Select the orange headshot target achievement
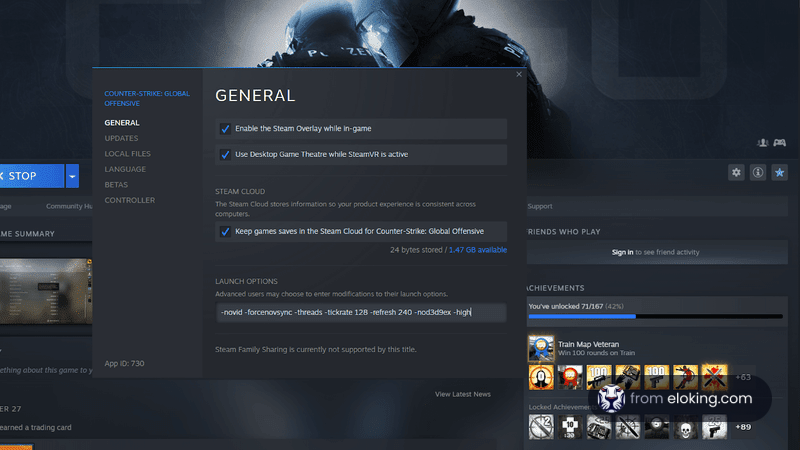Viewport: 800px width, 450px height. click(x=541, y=378)
